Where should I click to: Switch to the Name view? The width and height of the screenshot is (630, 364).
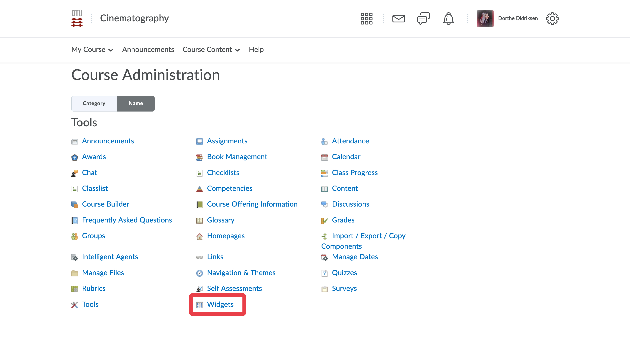coord(136,103)
